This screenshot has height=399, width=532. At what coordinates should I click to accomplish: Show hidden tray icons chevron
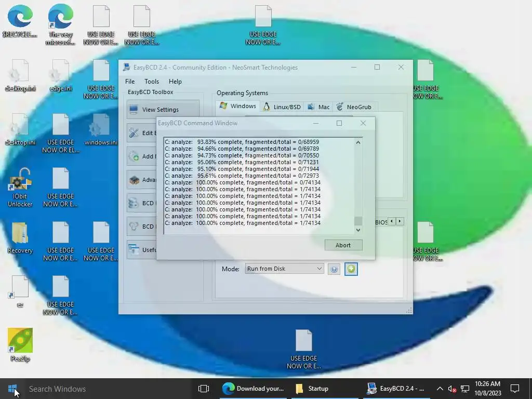pos(440,389)
